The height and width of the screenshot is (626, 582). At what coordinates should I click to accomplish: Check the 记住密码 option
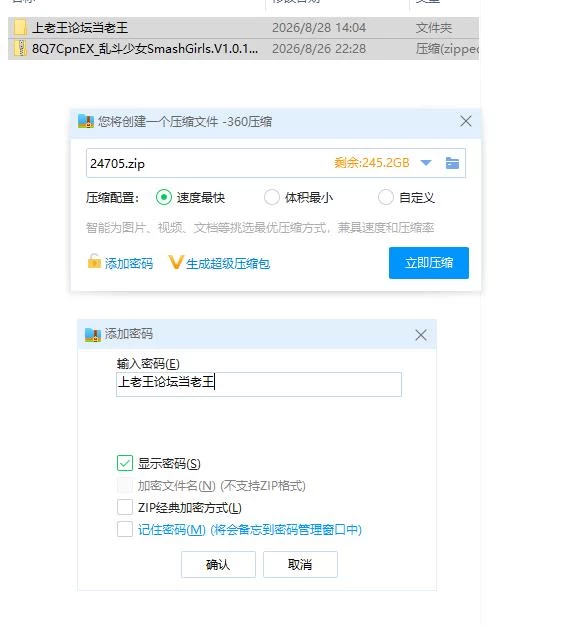[x=125, y=529]
